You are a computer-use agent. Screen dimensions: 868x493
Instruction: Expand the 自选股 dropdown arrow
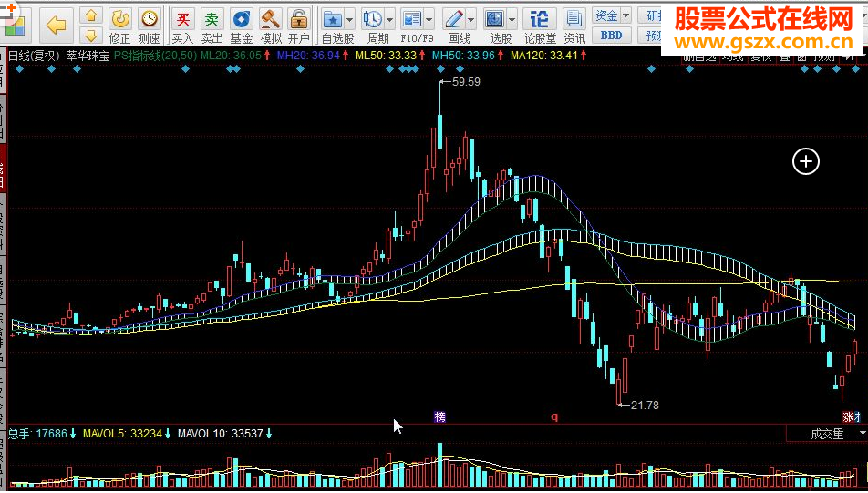tap(350, 20)
